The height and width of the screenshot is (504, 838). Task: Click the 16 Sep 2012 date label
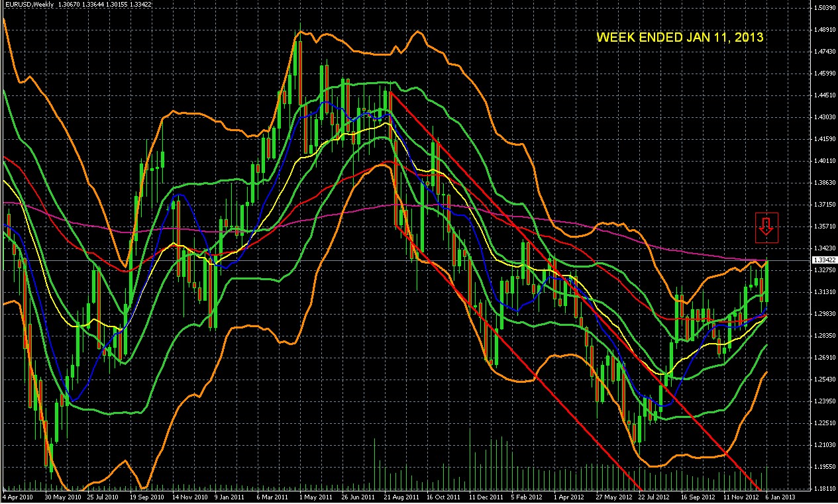click(698, 496)
